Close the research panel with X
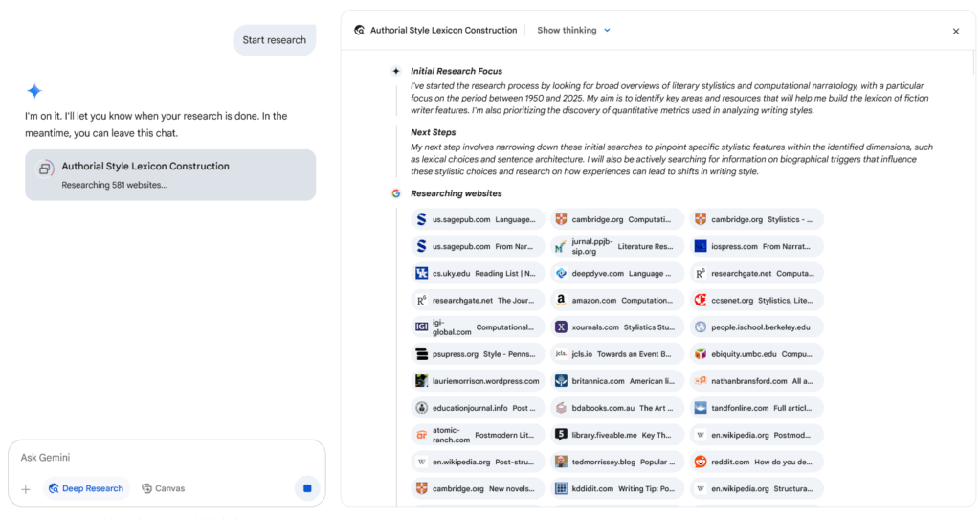 pos(956,32)
